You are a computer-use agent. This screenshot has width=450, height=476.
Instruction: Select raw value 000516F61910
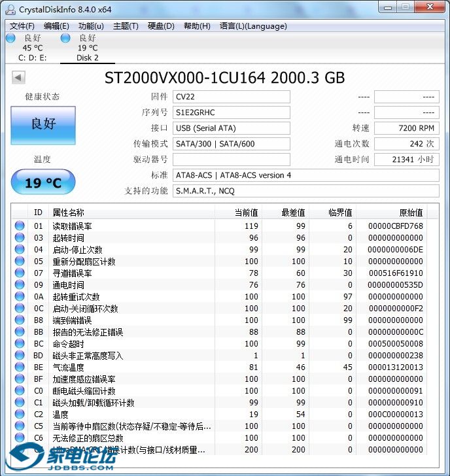tap(396, 273)
